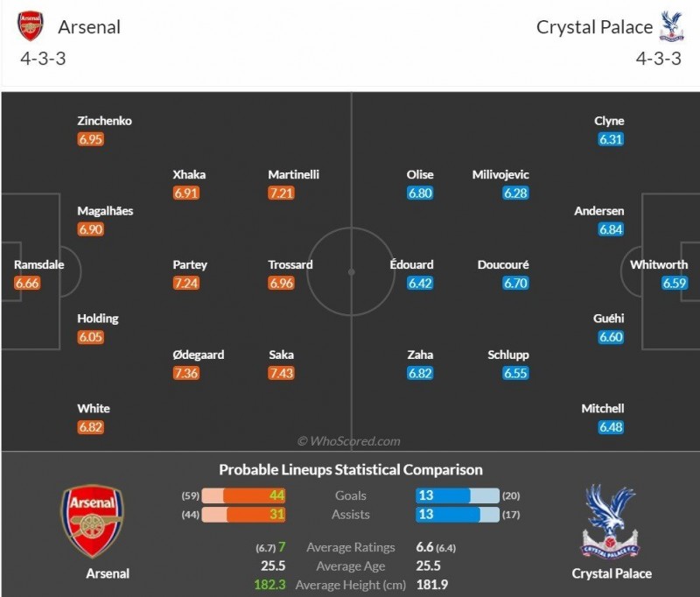Select Ødegaard's 7.36 rating badge
The image size is (700, 597).
point(186,374)
